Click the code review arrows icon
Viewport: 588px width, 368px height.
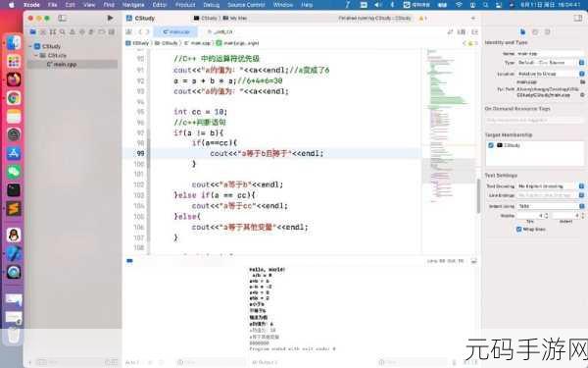point(450,32)
